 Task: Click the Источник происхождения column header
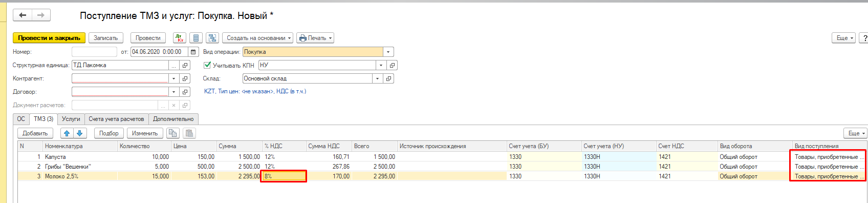[452, 146]
